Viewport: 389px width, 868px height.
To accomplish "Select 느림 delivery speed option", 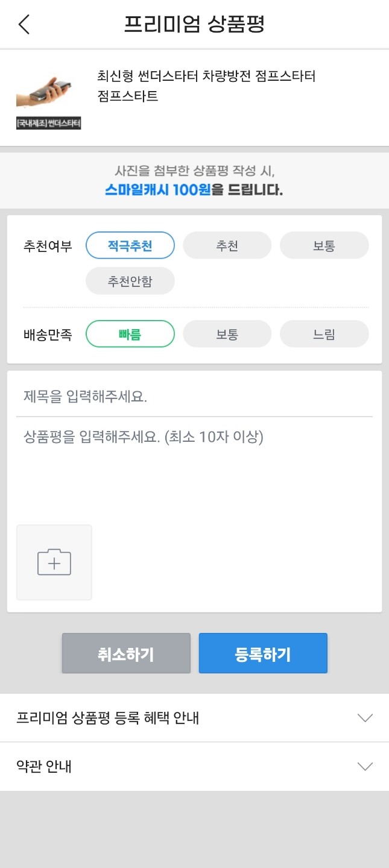I will pyautogui.click(x=324, y=333).
